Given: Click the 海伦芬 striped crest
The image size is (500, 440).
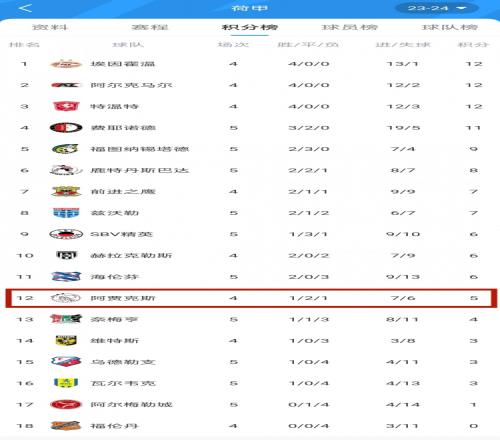Looking at the screenshot, I should (x=66, y=277).
